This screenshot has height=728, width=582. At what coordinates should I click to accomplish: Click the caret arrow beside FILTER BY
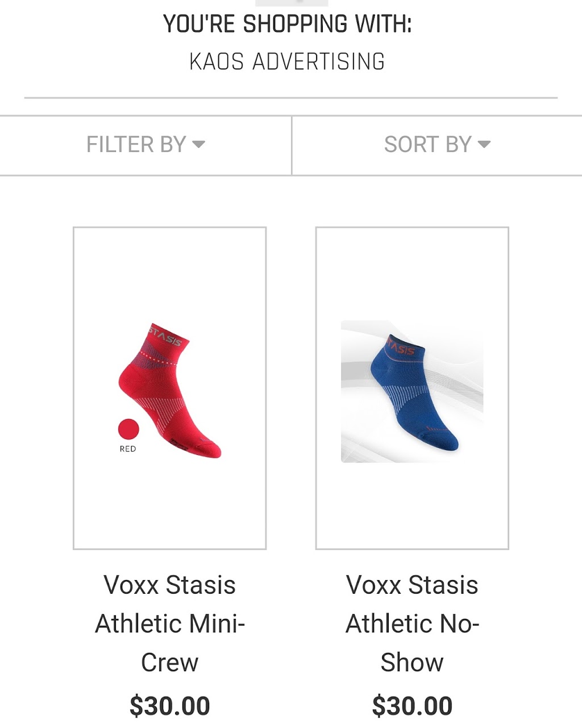[x=198, y=144]
